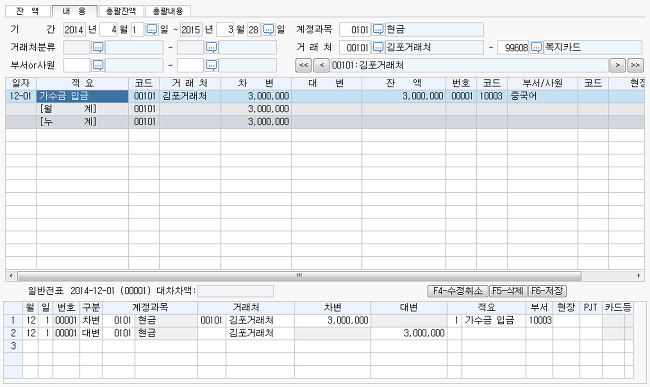This screenshot has width=650, height=387.
Task: Click horizontal scrollbar right arrow
Action: click(x=638, y=276)
